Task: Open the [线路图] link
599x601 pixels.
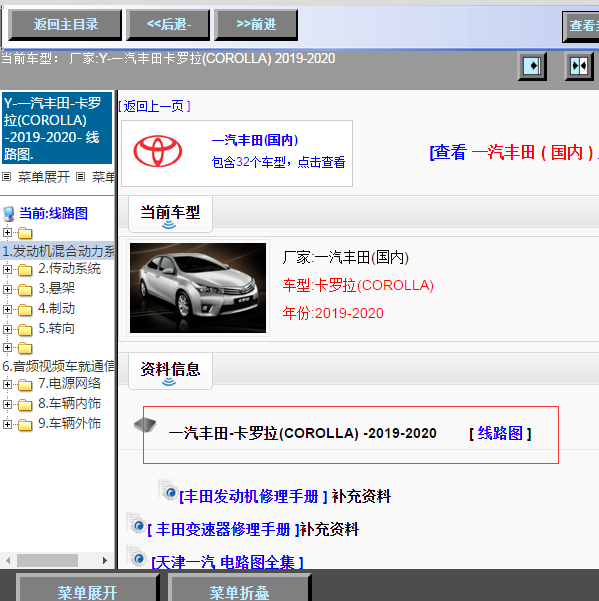Action: (x=500, y=434)
